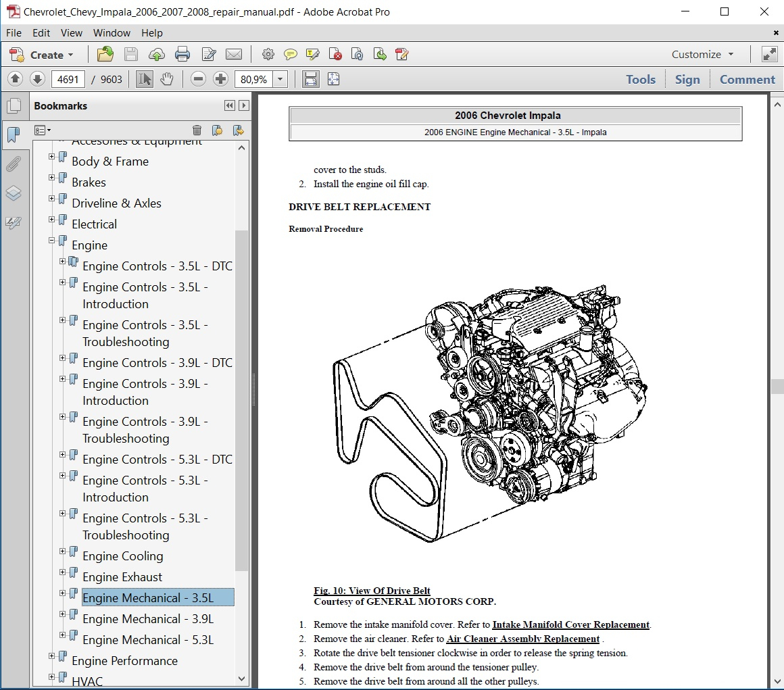Enable the Selection tool
The height and width of the screenshot is (690, 784).
(x=144, y=79)
